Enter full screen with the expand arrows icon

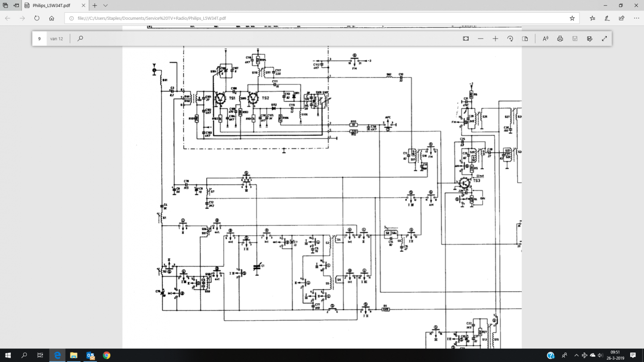604,39
